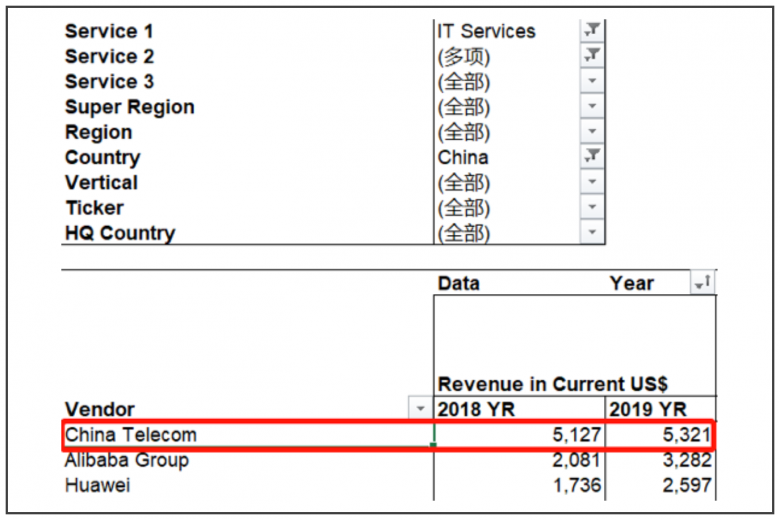Click the China country value cell

463,158
